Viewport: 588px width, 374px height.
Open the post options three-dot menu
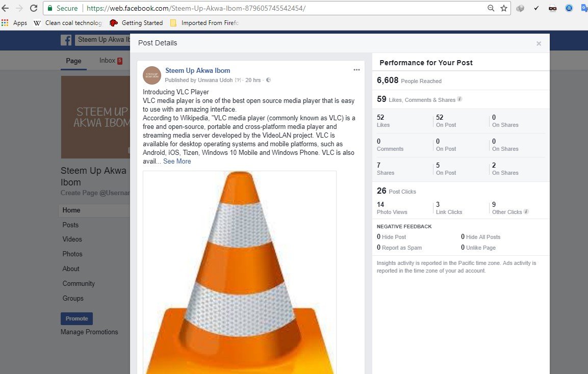[x=356, y=70]
